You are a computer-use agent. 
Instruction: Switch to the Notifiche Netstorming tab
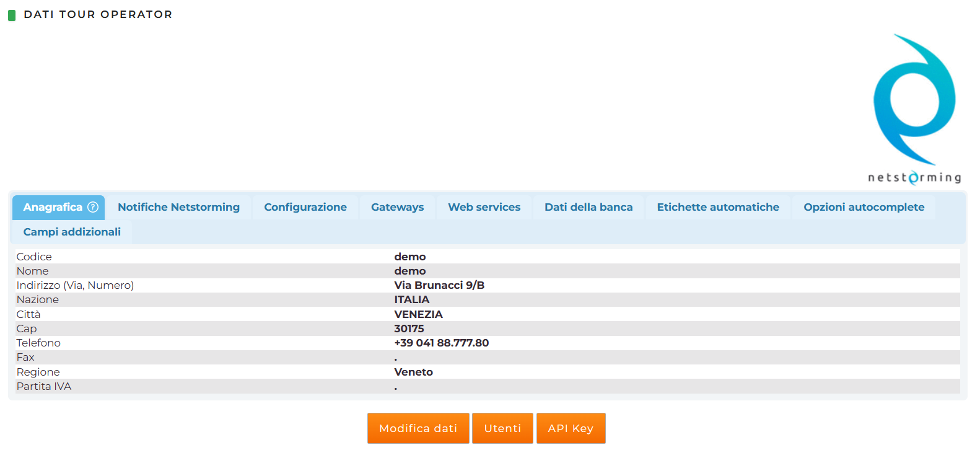178,207
